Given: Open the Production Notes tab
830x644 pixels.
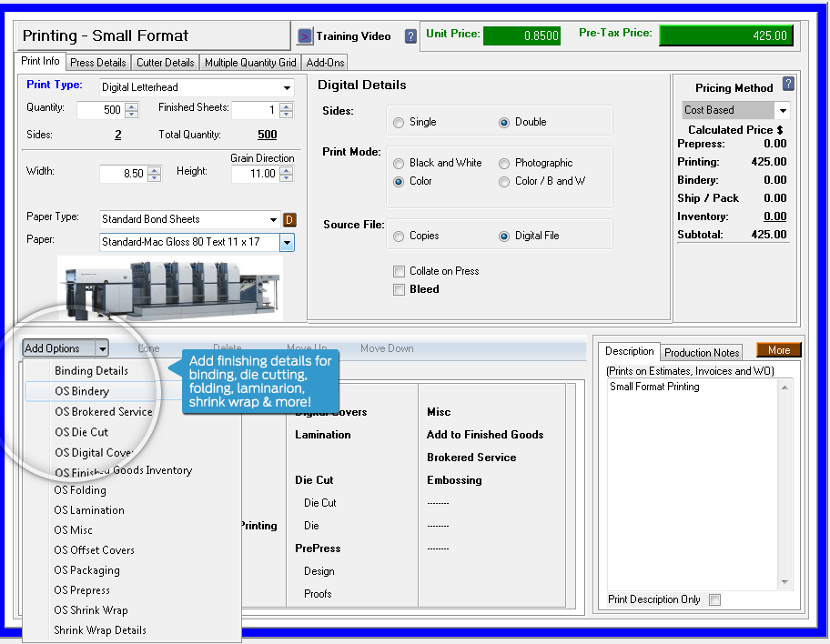Looking at the screenshot, I should (701, 352).
